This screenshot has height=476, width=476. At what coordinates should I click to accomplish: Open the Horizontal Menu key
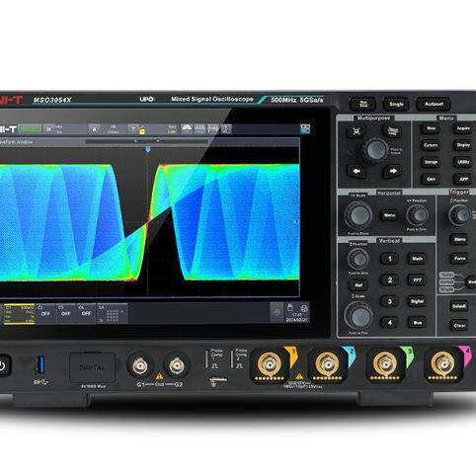point(389,215)
